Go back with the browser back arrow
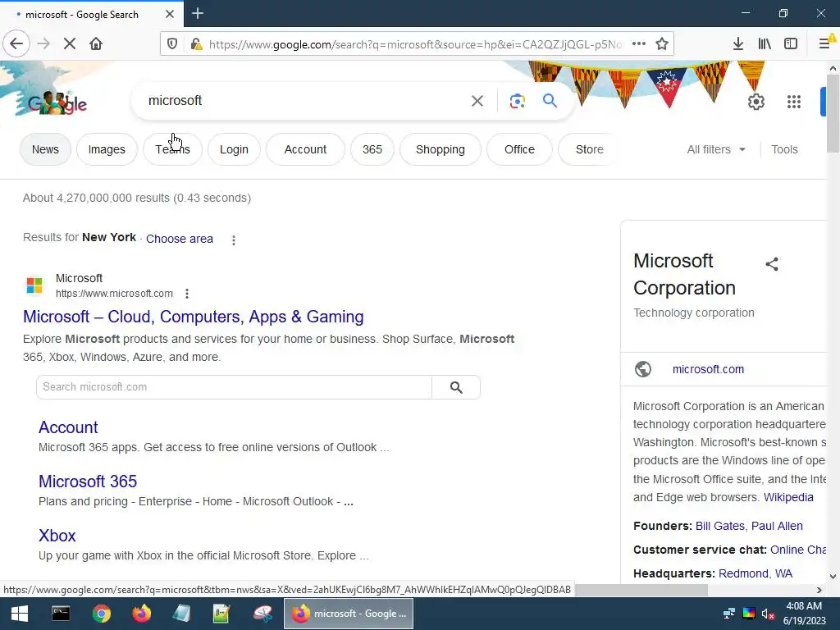The width and height of the screenshot is (840, 630). 16,43
